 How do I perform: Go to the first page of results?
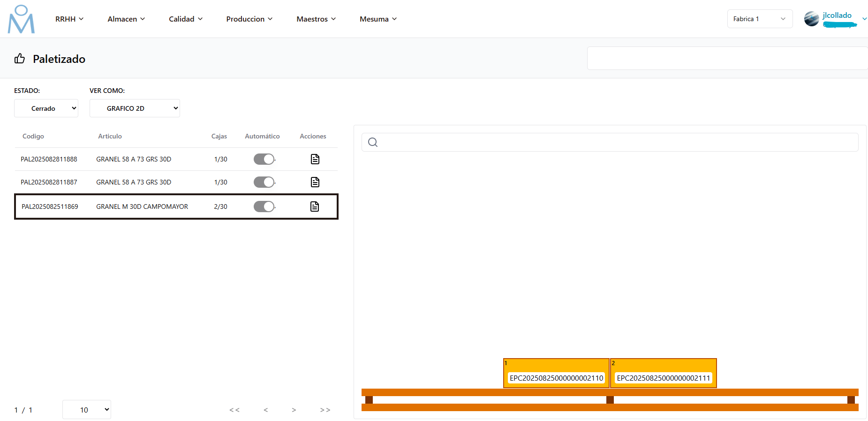(x=234, y=410)
